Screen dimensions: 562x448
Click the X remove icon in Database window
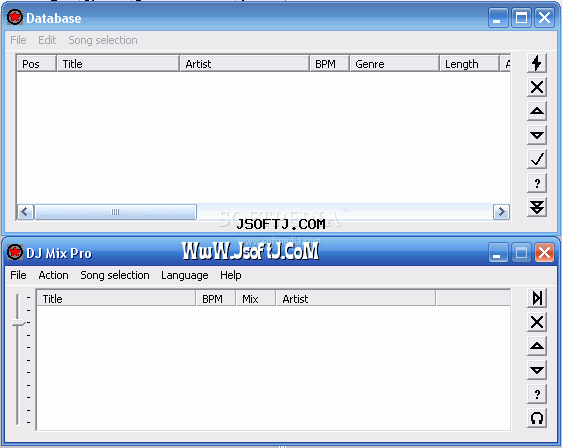(x=537, y=87)
